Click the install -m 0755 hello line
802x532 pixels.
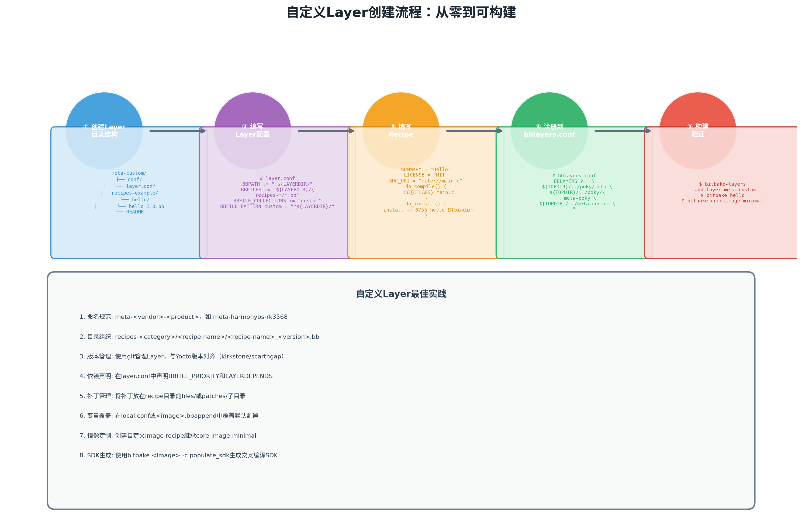[428, 210]
